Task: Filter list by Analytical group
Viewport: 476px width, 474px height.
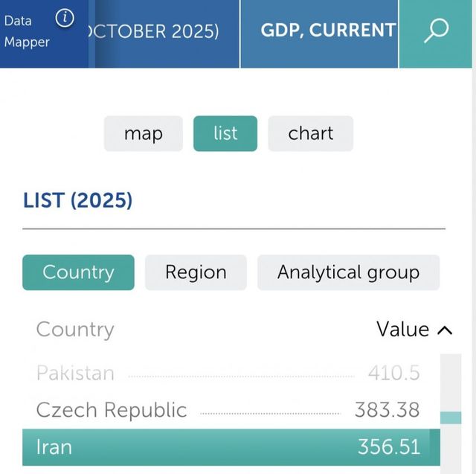Action: (x=348, y=272)
